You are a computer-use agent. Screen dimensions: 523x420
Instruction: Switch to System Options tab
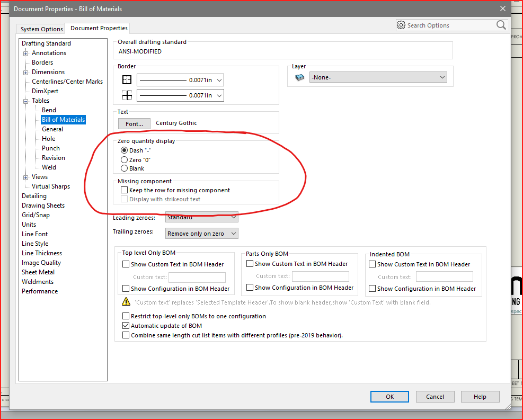click(x=41, y=29)
